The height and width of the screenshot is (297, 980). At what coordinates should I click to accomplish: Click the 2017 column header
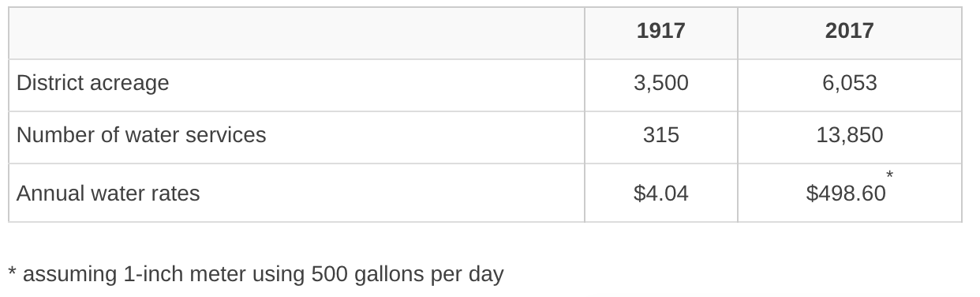pyautogui.click(x=849, y=31)
